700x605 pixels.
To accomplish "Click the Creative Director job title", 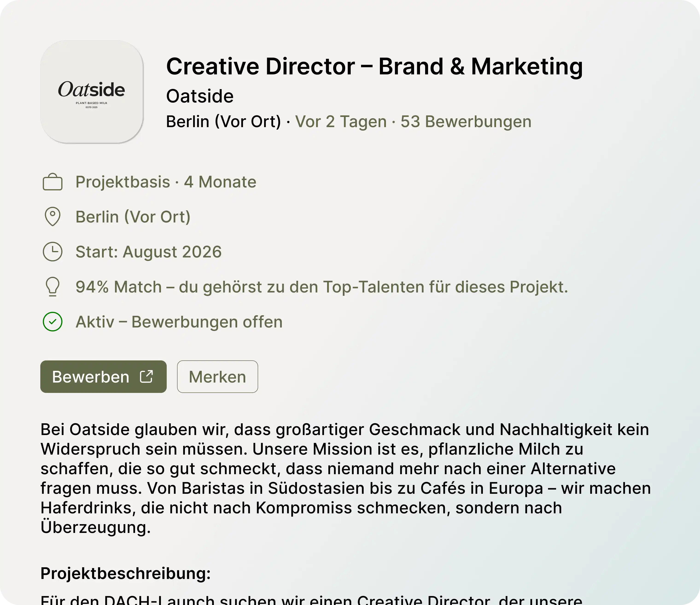I will click(374, 66).
